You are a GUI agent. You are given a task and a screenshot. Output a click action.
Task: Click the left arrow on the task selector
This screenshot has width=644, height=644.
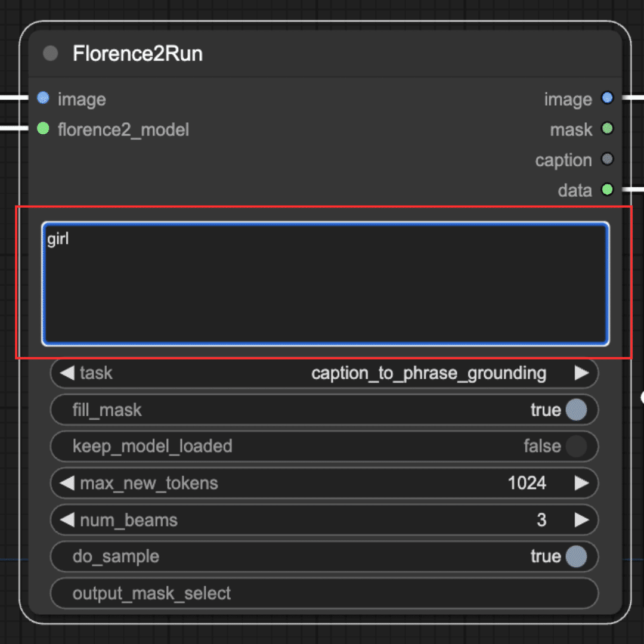[x=67, y=373]
